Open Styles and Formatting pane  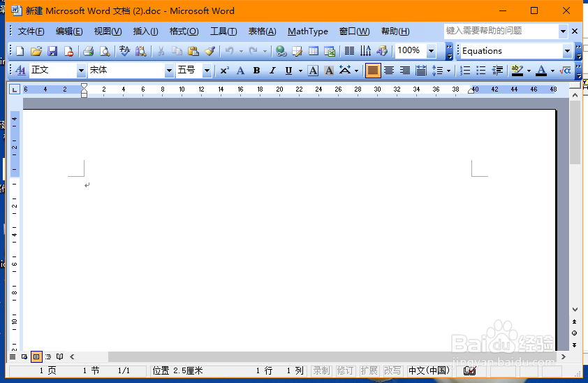[x=20, y=70]
